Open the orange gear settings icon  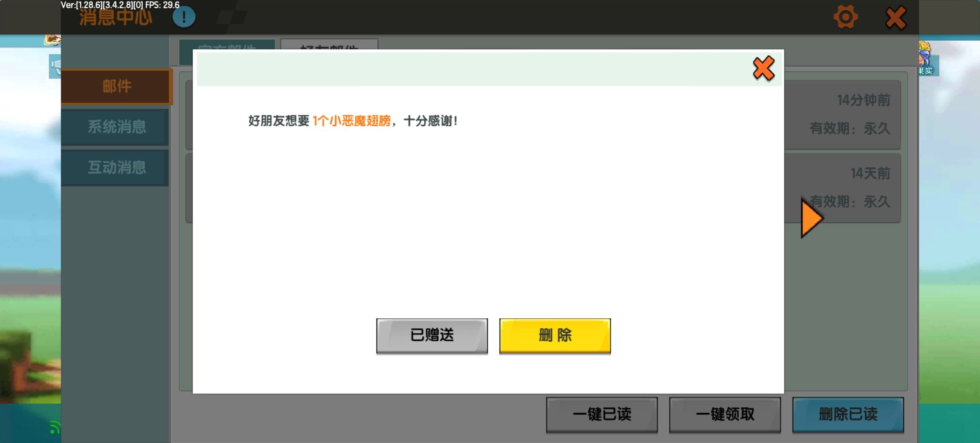[x=845, y=17]
